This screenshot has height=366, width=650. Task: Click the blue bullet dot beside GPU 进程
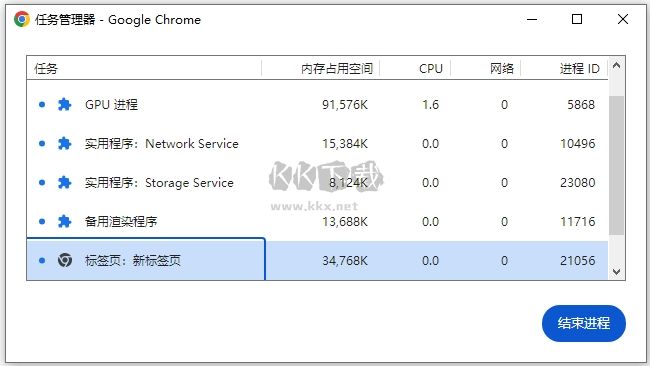click(x=42, y=104)
